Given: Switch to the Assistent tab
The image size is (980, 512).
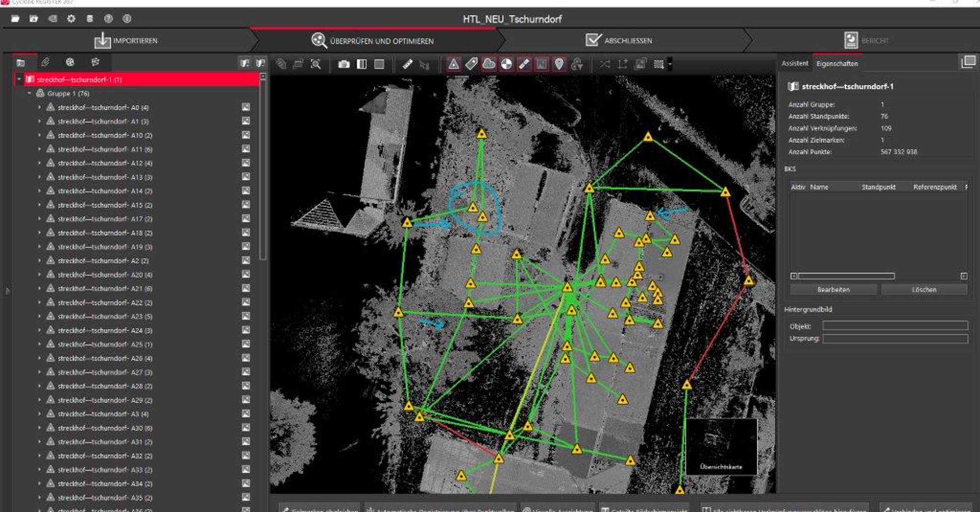Looking at the screenshot, I should click(x=794, y=63).
